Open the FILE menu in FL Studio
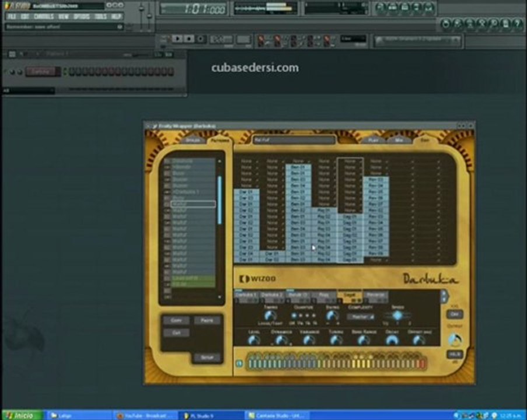 pos(12,16)
